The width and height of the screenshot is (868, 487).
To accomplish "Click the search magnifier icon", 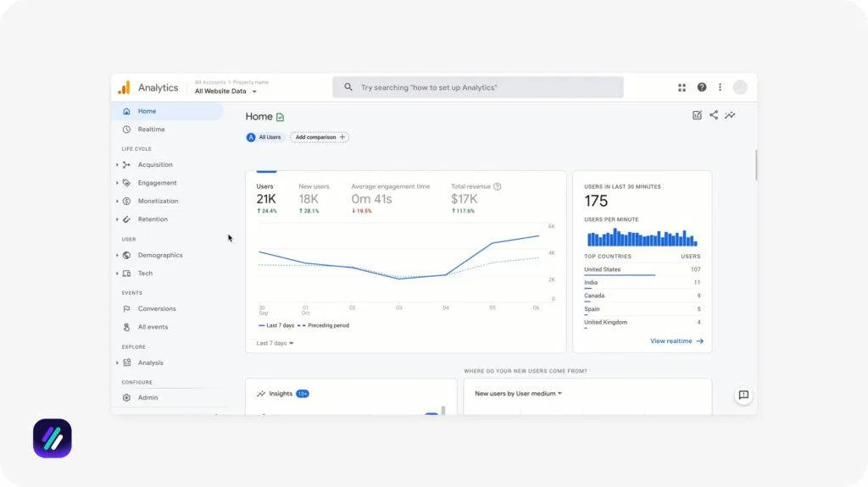I will click(348, 87).
